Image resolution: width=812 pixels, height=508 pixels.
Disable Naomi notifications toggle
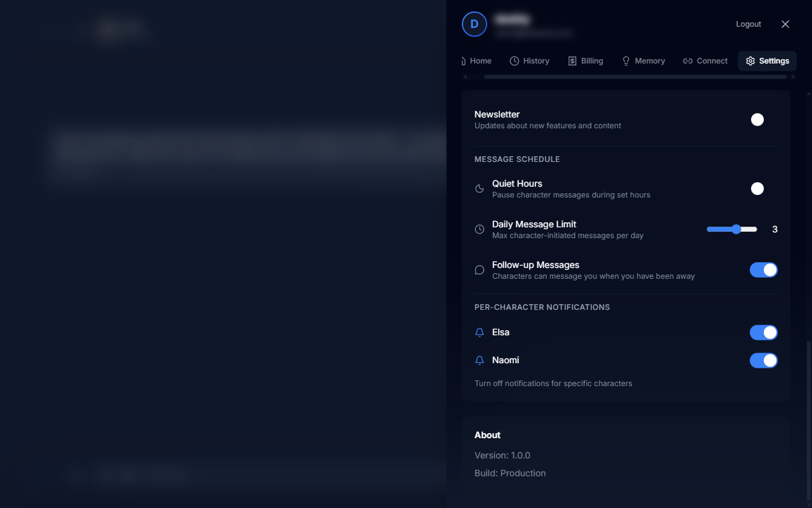[x=763, y=360]
